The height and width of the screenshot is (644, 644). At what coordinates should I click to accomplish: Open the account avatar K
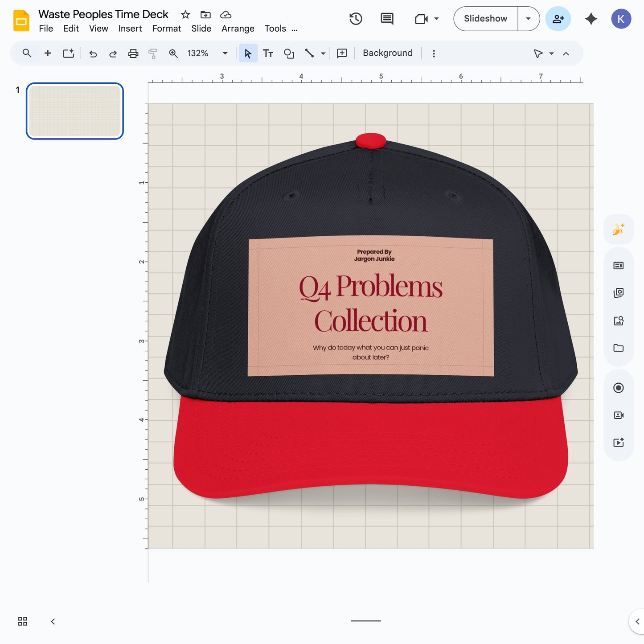pyautogui.click(x=621, y=19)
